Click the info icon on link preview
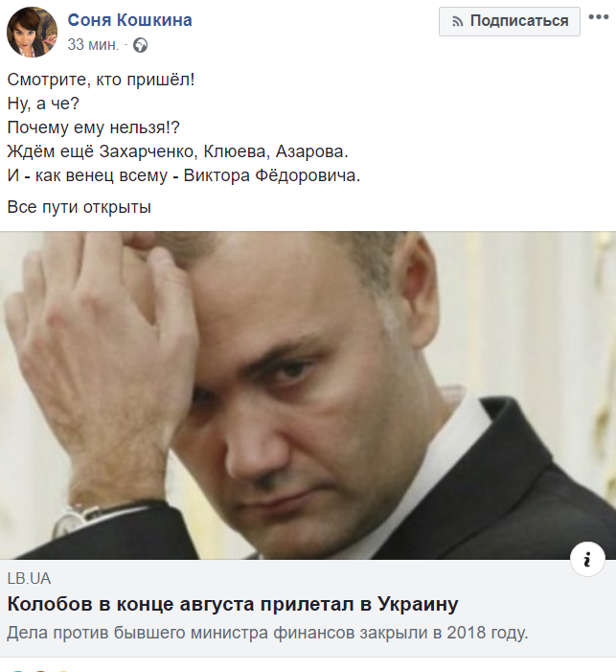The image size is (616, 672). (587, 559)
